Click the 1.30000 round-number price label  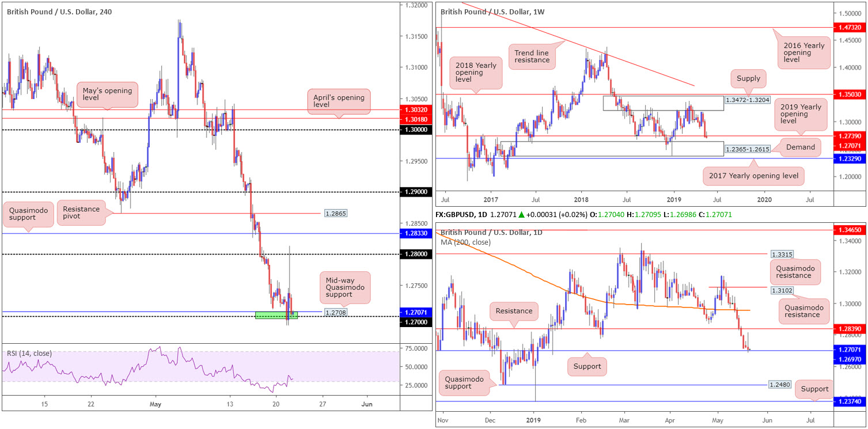415,130
